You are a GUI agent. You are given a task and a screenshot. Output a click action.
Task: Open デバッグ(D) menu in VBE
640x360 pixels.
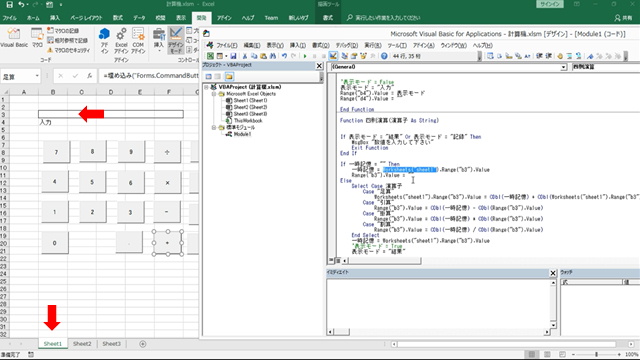coord(347,45)
